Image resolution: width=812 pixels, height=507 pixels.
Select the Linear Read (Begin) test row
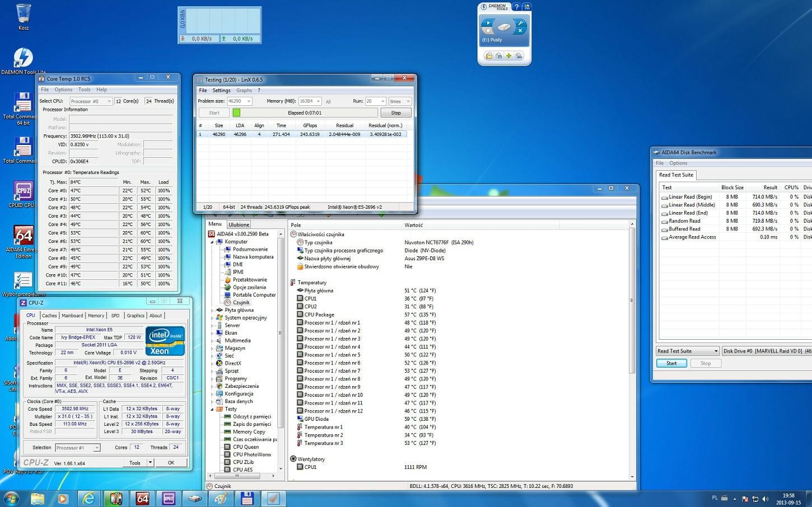tap(736, 197)
